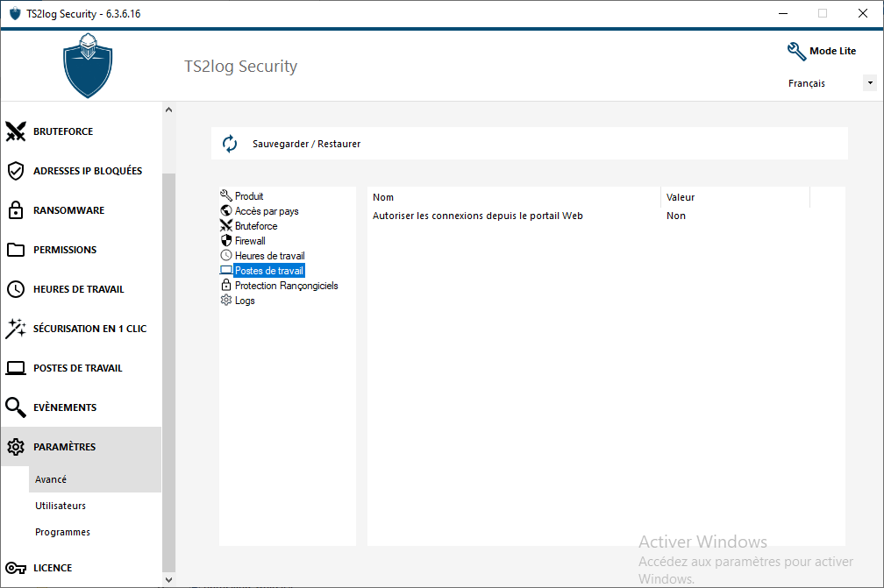Click the globe icon beside Accès par pays
This screenshot has width=884, height=588.
click(226, 210)
